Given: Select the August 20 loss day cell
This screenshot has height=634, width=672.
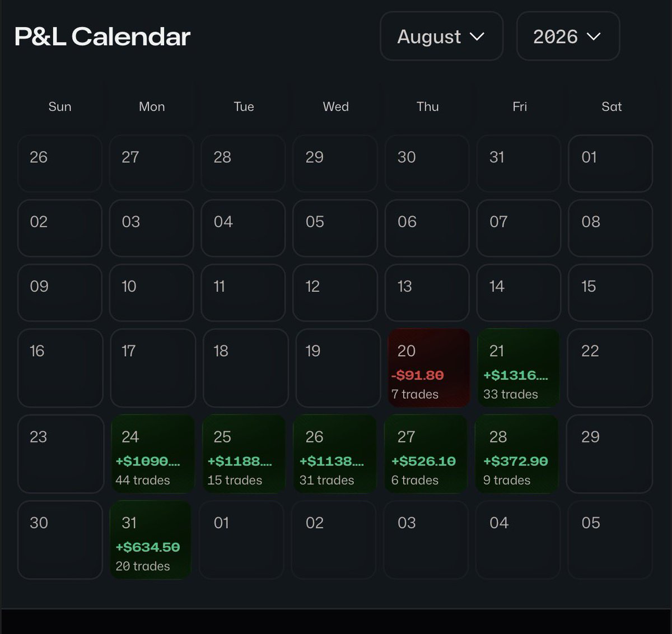Looking at the screenshot, I should pos(429,368).
